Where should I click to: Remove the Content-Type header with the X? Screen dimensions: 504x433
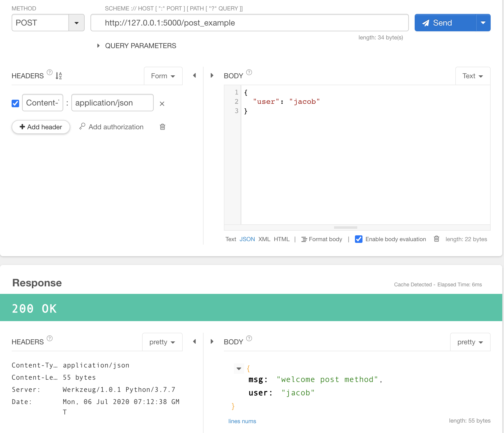(162, 104)
